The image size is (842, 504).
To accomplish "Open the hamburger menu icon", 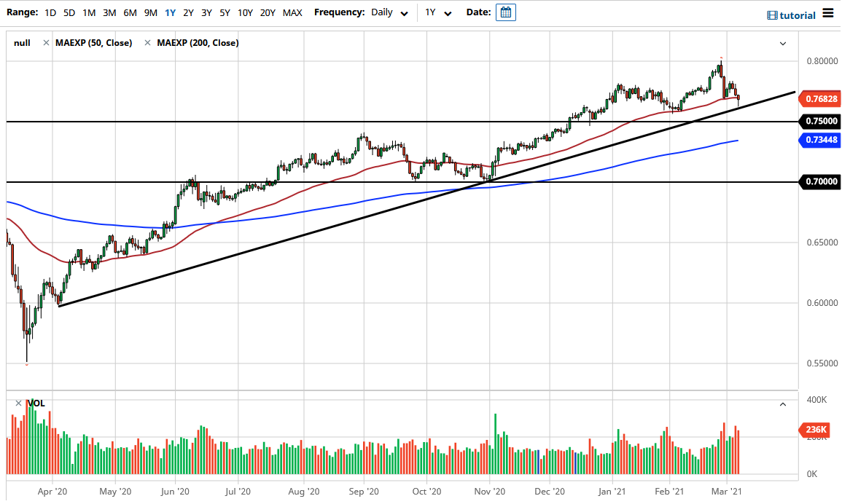I will tap(830, 15).
